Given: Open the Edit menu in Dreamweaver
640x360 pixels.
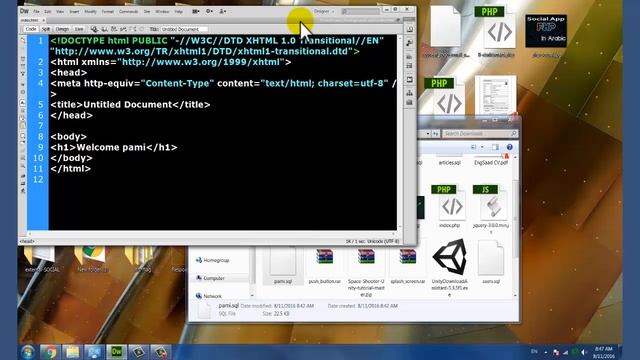Looking at the screenshot, I should point(48,11).
